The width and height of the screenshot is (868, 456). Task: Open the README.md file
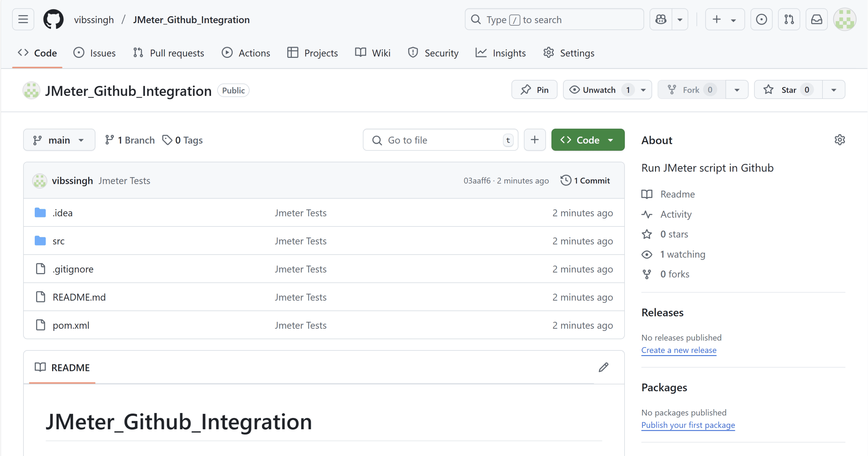(x=79, y=297)
